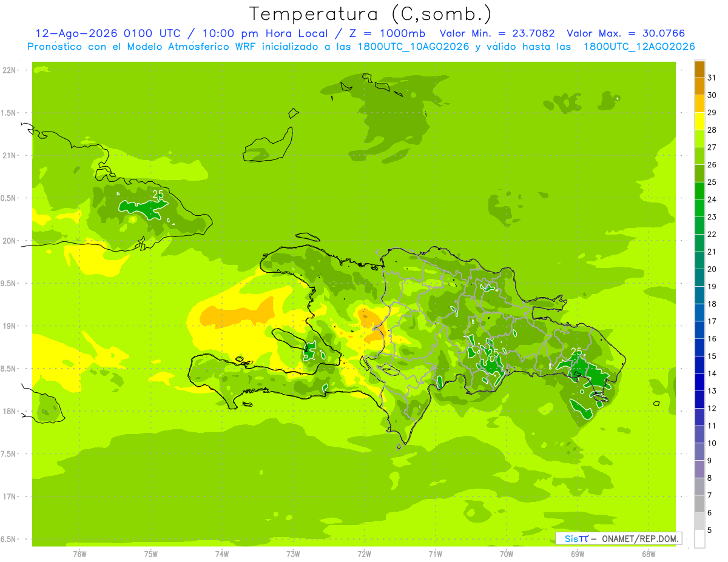
Task: Click the legend scale number 14
Action: tap(712, 373)
